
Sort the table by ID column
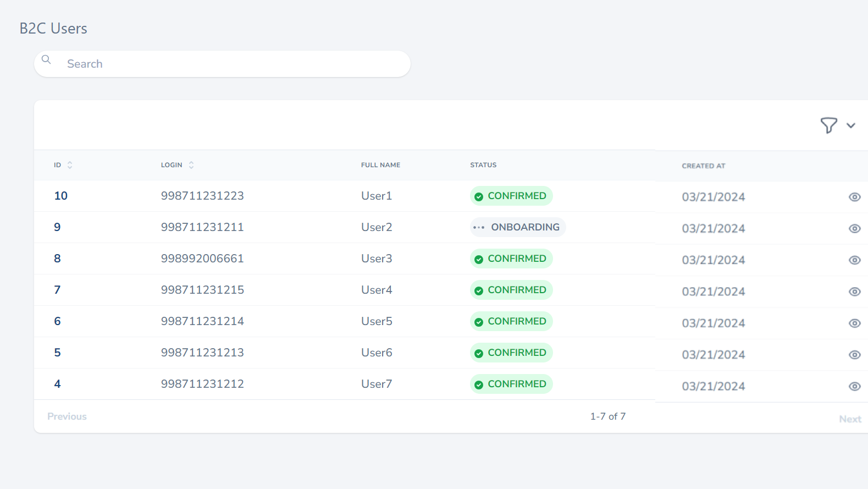point(70,165)
